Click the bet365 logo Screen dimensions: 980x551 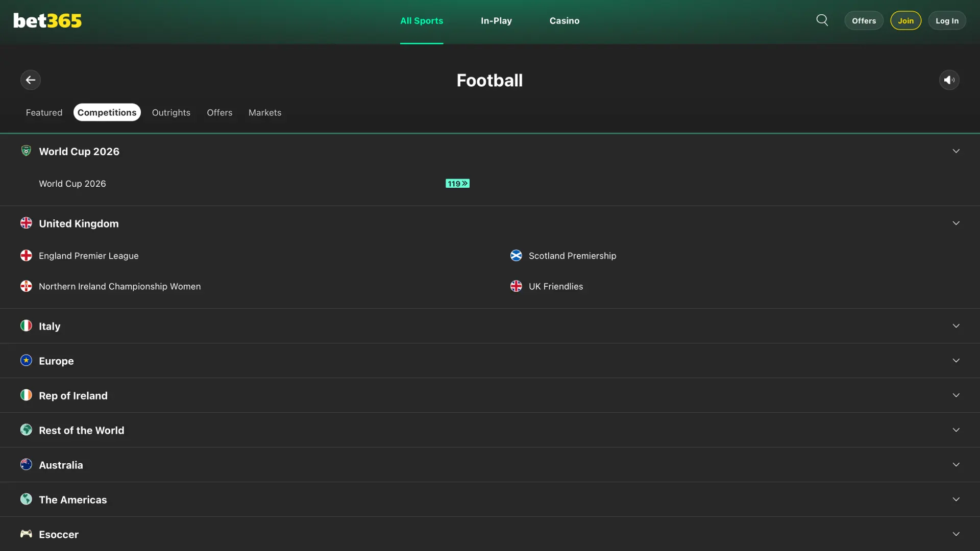click(47, 20)
